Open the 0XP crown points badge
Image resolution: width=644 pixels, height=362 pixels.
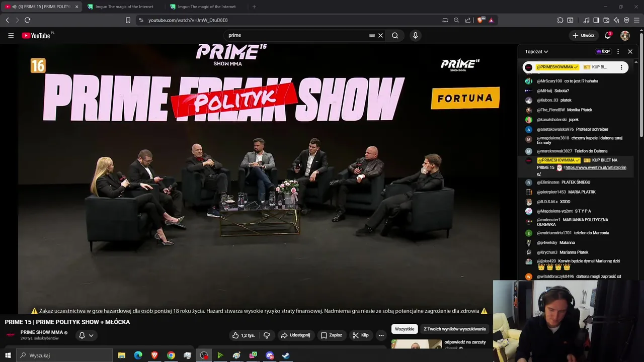pos(603,51)
